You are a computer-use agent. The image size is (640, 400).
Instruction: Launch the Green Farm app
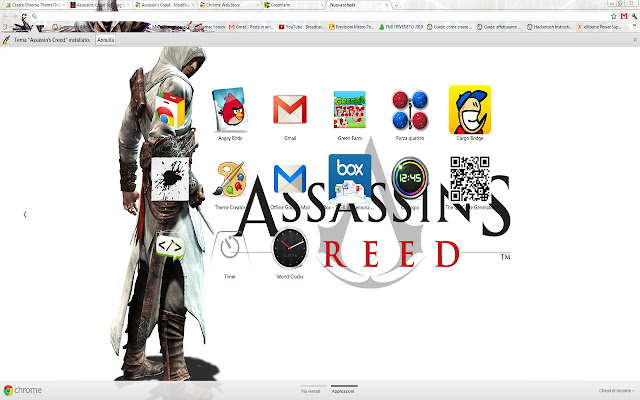[x=350, y=109]
